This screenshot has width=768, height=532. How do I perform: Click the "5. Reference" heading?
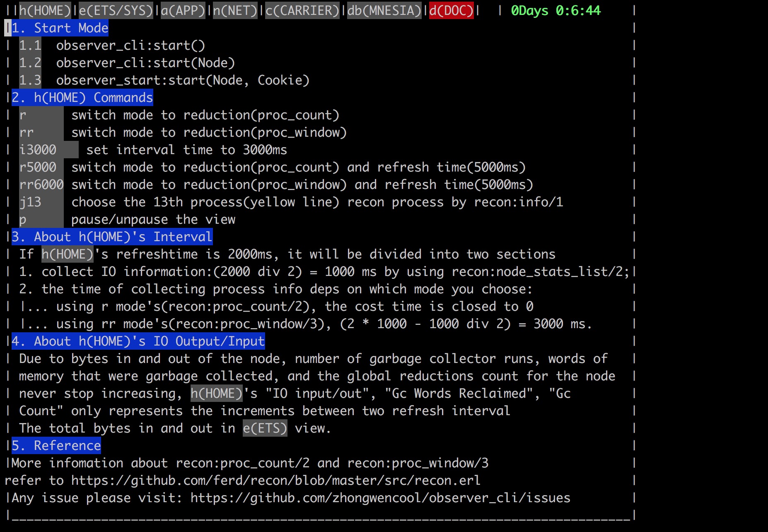point(56,446)
